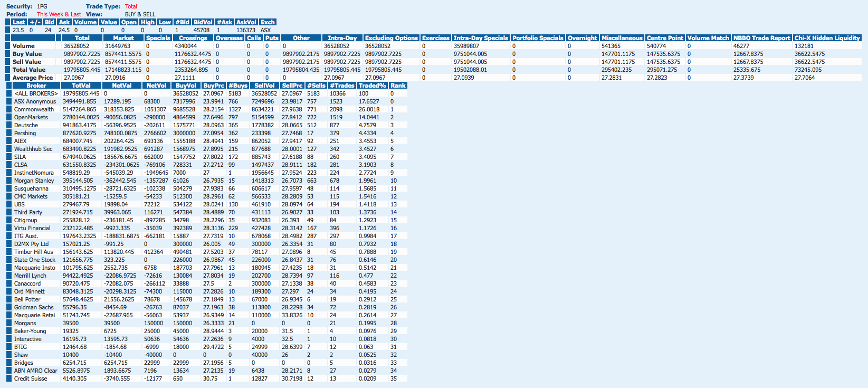
Task: Select the CMC Markets broker name
Action: click(x=31, y=196)
